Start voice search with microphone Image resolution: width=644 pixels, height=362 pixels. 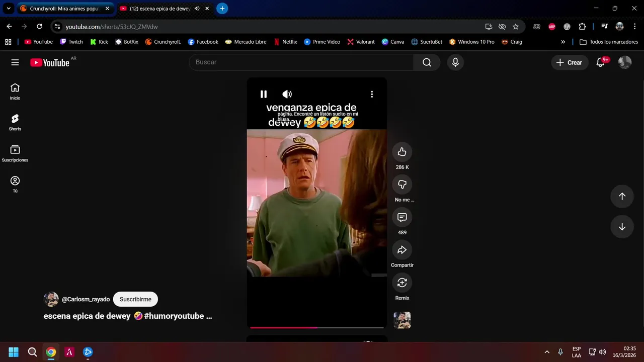click(x=455, y=62)
